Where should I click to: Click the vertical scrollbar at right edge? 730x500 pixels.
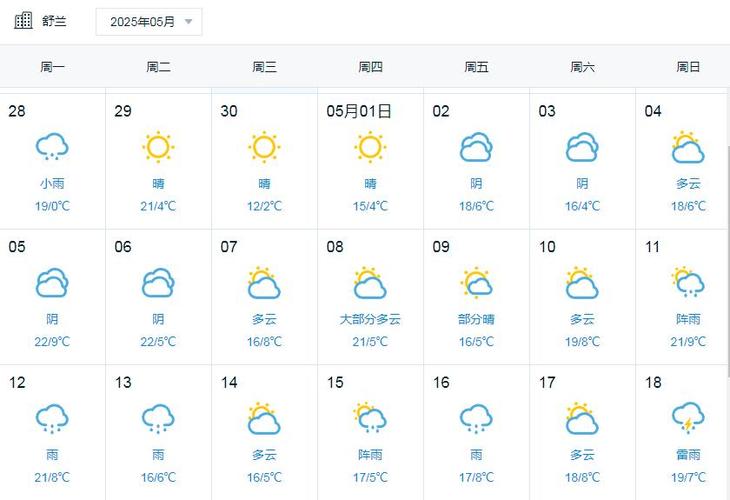point(728,261)
